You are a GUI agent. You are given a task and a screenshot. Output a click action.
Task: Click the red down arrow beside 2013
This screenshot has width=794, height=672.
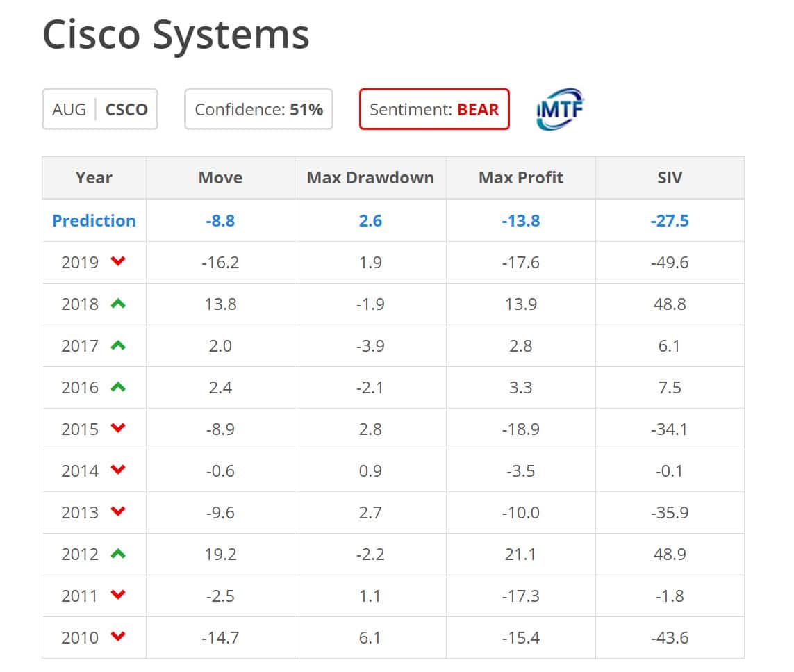[118, 511]
